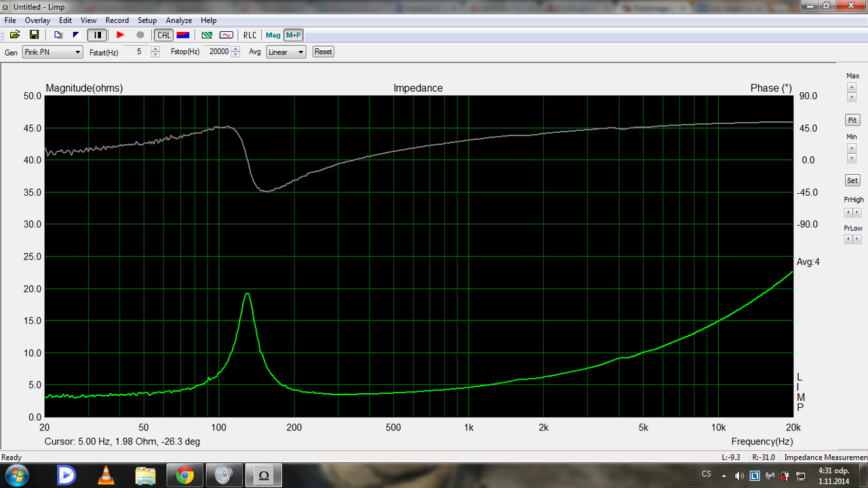
Task: Increase Fstop with the up arrow
Action: (x=235, y=49)
